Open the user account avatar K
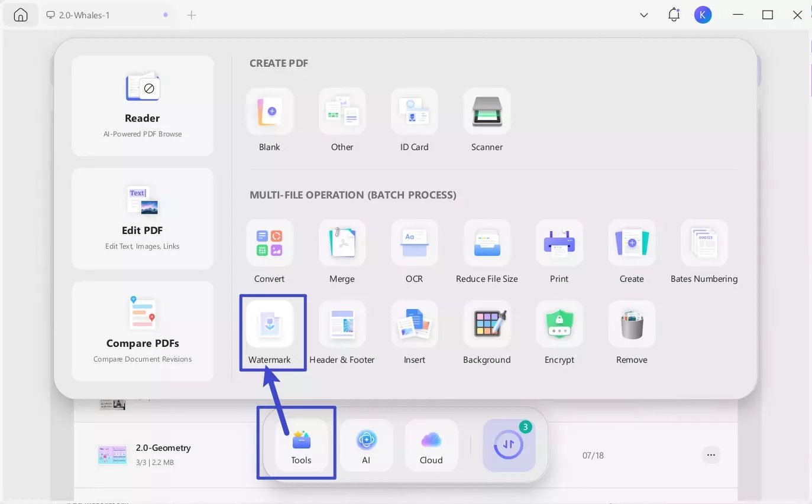 [x=703, y=15]
